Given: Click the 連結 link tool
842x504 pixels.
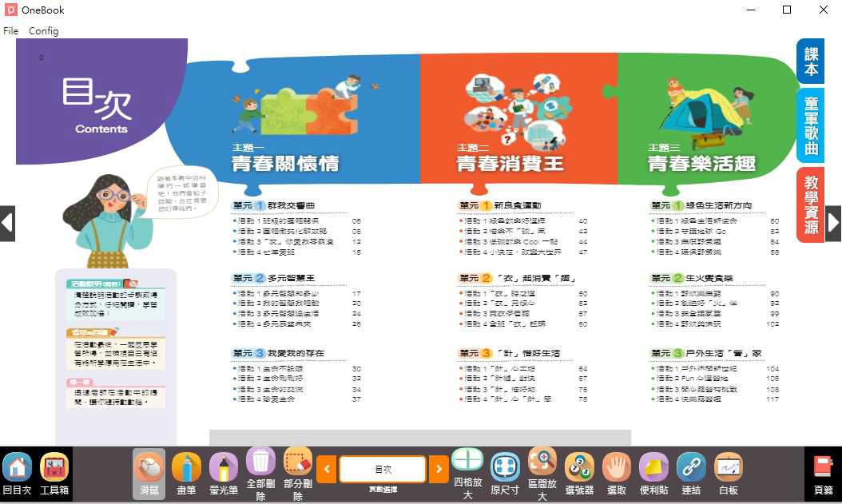Looking at the screenshot, I should pos(691,474).
